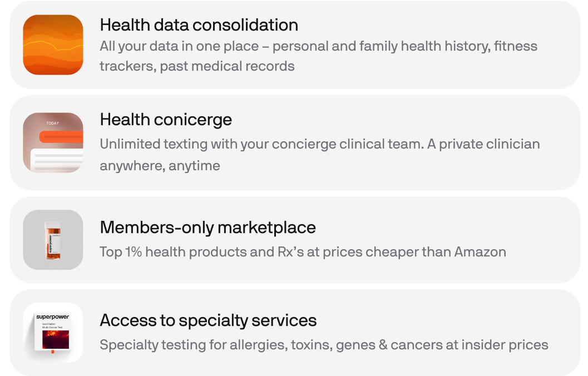Screen dimensions: 588x376
Task: Click the TODAY label in concierge icon
Action: click(x=52, y=123)
